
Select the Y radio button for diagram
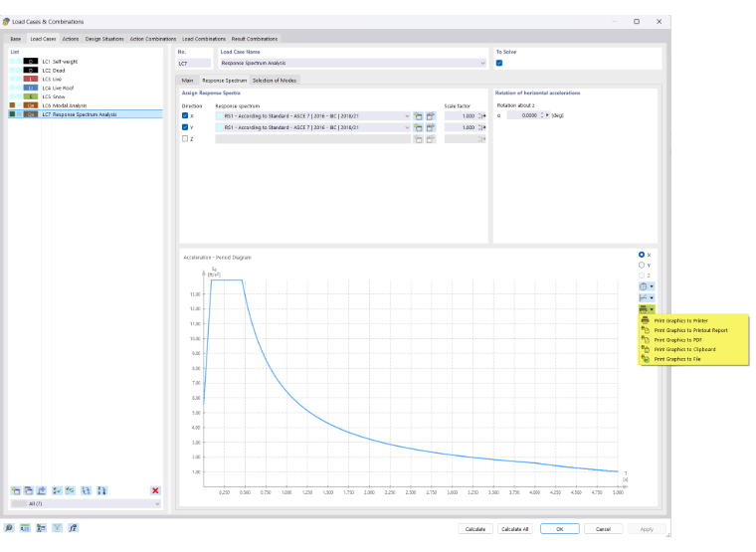point(642,266)
